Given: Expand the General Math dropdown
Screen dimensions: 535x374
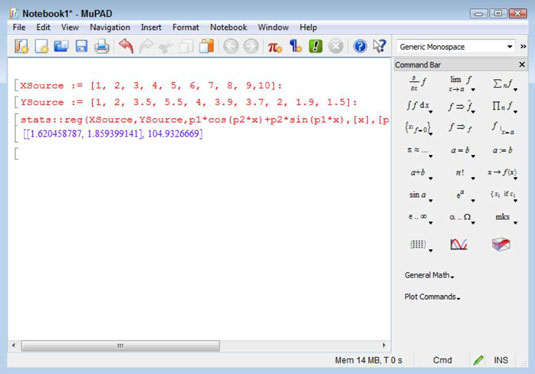Looking at the screenshot, I should pyautogui.click(x=429, y=275).
